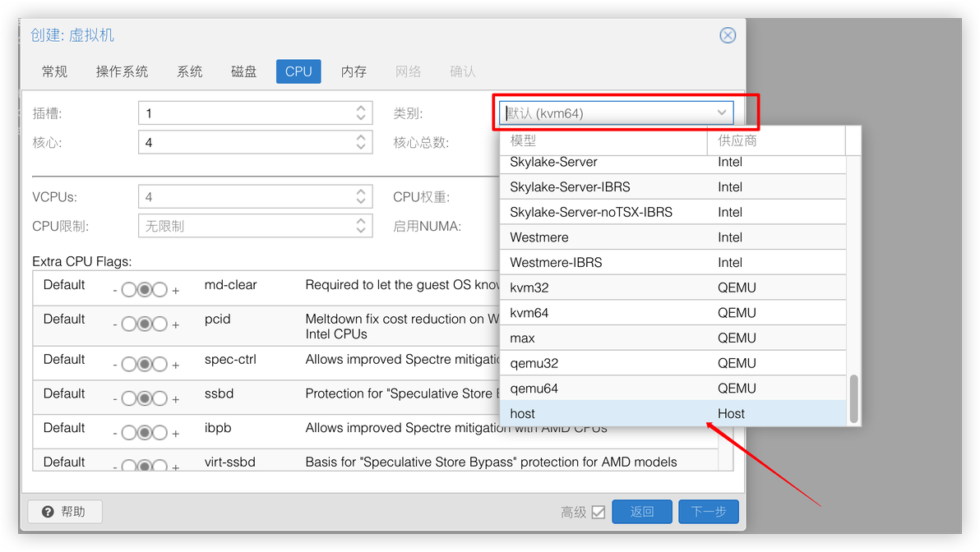Click the CPU limit (CPU限制) spinner arrows
This screenshot has height=552, width=980.
[361, 226]
